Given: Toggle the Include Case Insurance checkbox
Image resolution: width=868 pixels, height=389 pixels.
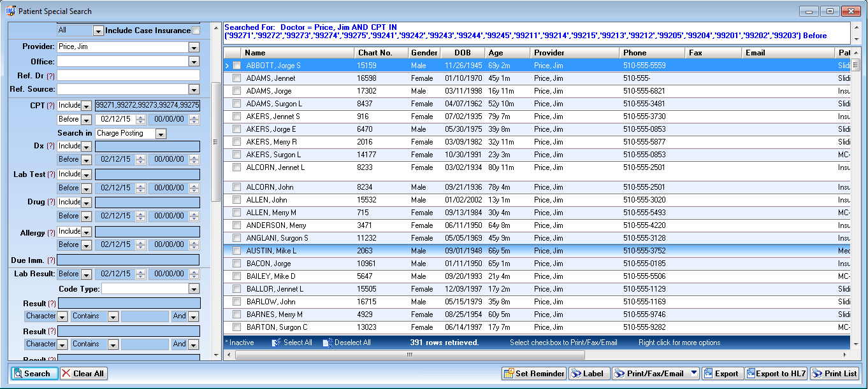Looking at the screenshot, I should tap(196, 31).
